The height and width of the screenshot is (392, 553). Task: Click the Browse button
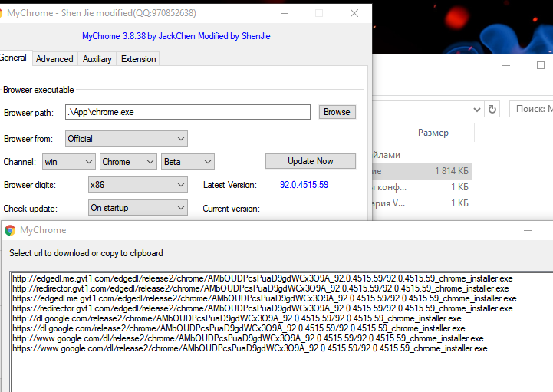(x=337, y=112)
